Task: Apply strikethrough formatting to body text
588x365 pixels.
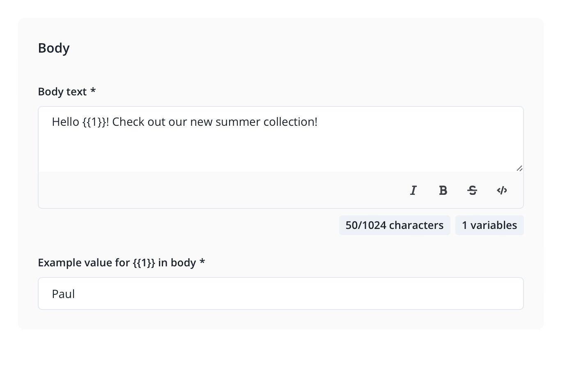Action: pyautogui.click(x=472, y=190)
